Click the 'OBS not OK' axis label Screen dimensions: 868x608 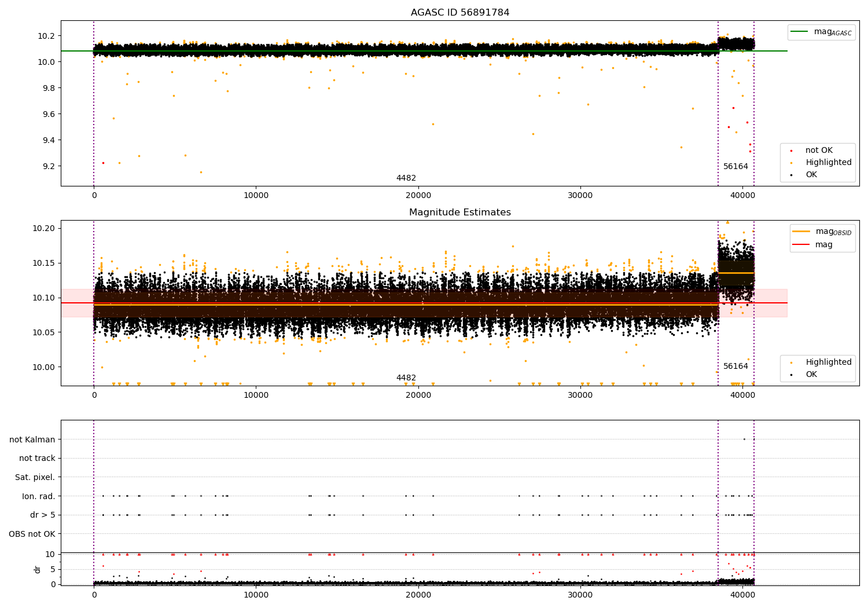[32, 534]
